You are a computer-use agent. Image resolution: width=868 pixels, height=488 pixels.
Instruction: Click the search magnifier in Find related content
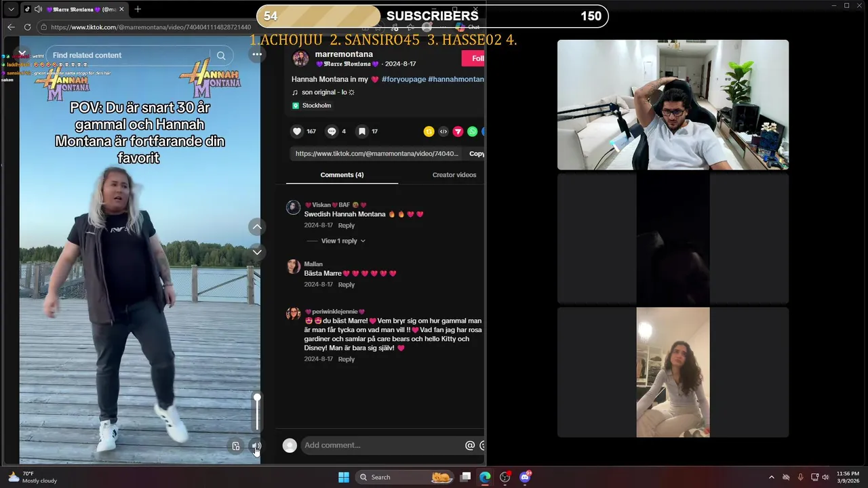[221, 56]
